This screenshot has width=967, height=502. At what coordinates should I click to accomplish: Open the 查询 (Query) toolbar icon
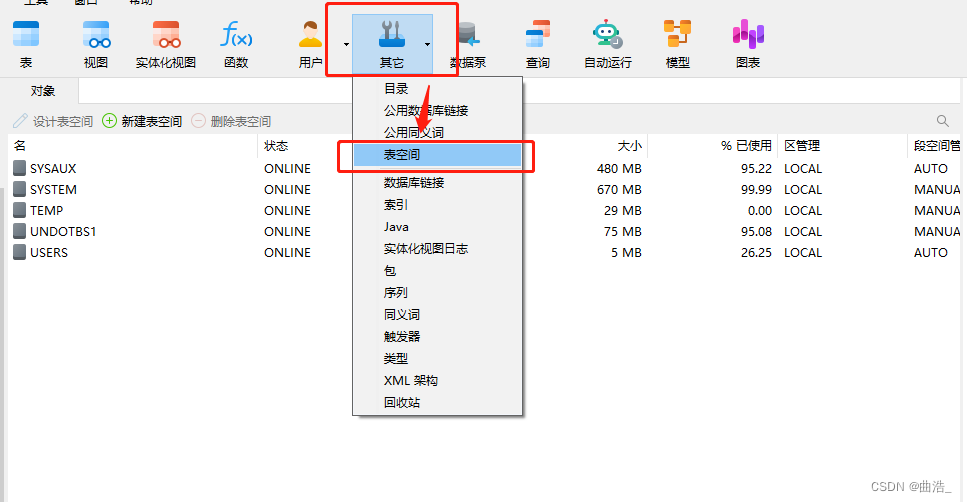pos(538,35)
